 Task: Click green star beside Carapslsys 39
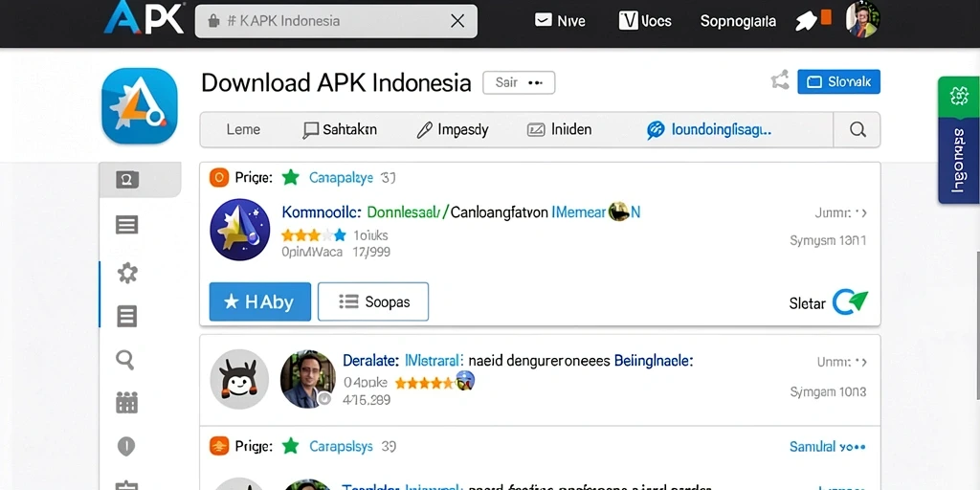click(290, 446)
